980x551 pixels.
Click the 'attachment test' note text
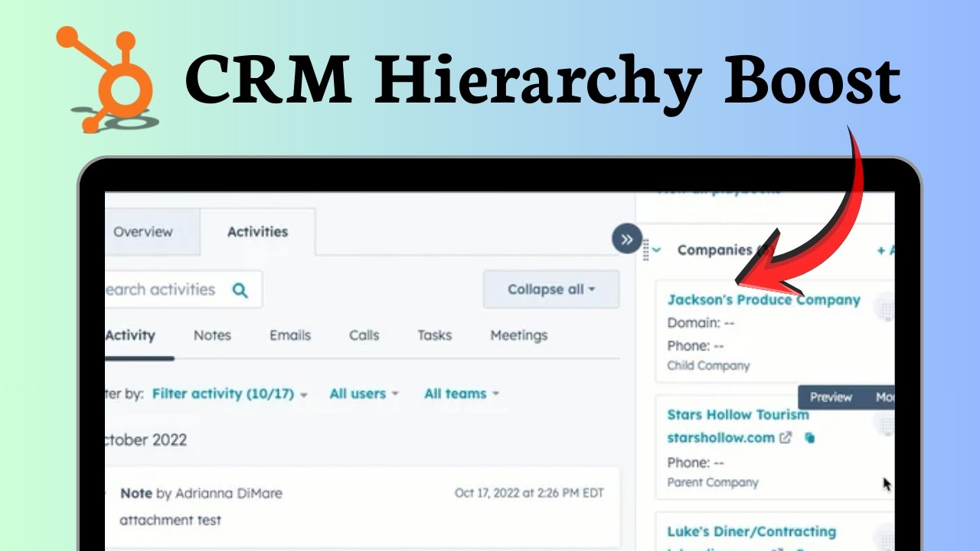(171, 520)
